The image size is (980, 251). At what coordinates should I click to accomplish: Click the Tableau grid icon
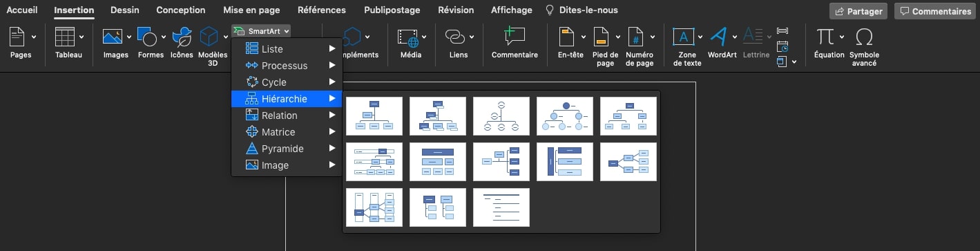coord(65,37)
